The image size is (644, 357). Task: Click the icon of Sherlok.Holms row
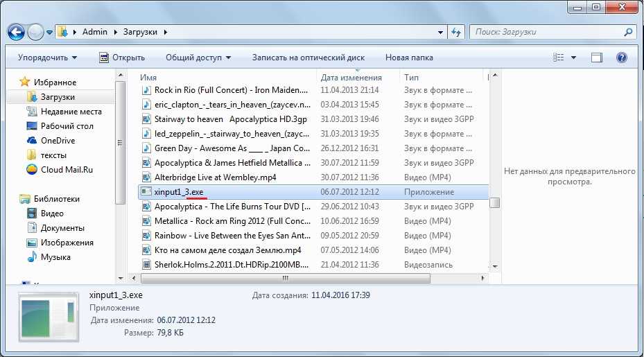click(x=146, y=265)
